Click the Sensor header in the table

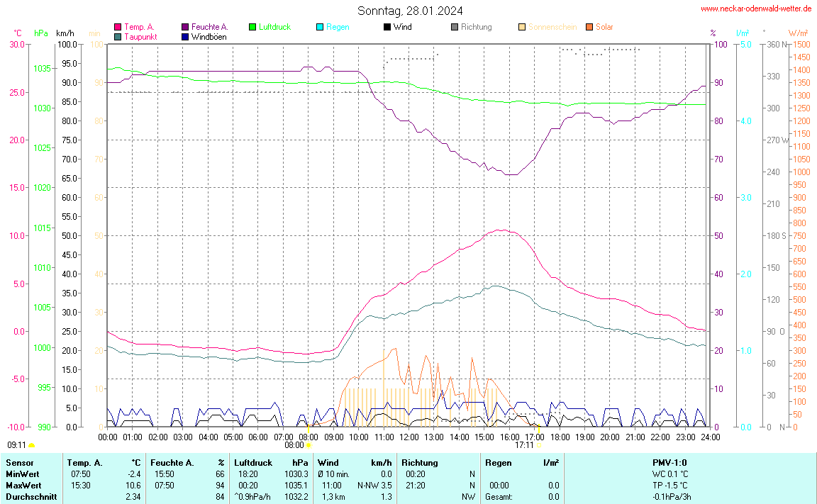tap(20, 462)
